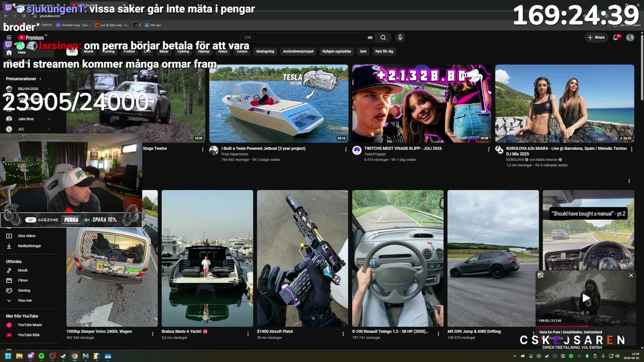Click the Prop Department channel name
Screen dimensions: 644x362
234,154
